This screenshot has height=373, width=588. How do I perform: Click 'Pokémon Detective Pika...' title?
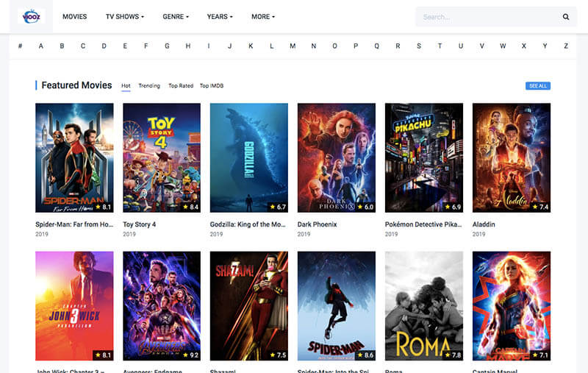(423, 224)
